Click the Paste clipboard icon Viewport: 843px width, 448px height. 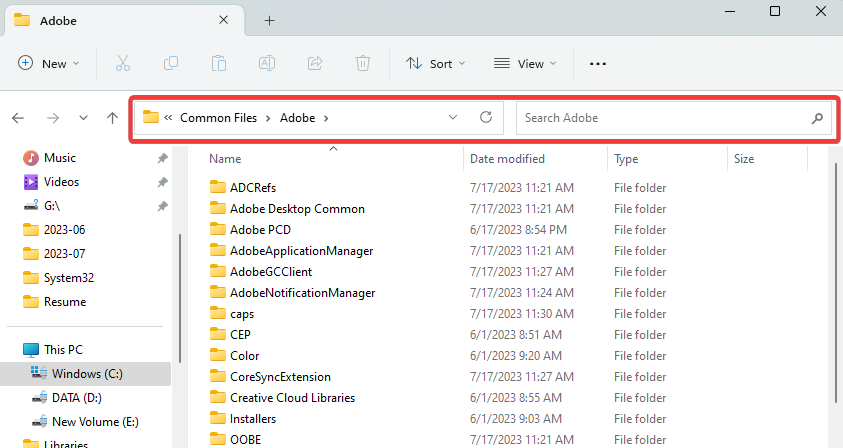pyautogui.click(x=219, y=63)
